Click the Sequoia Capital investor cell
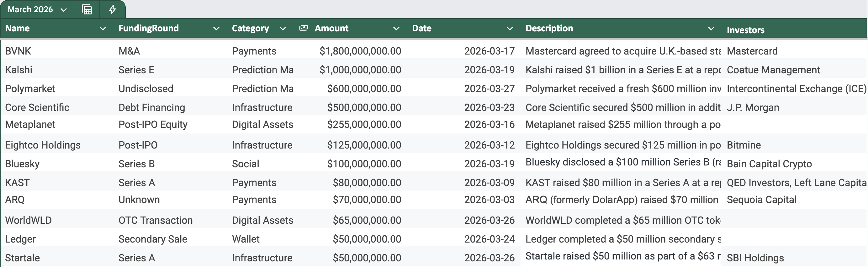The image size is (868, 267). click(761, 200)
